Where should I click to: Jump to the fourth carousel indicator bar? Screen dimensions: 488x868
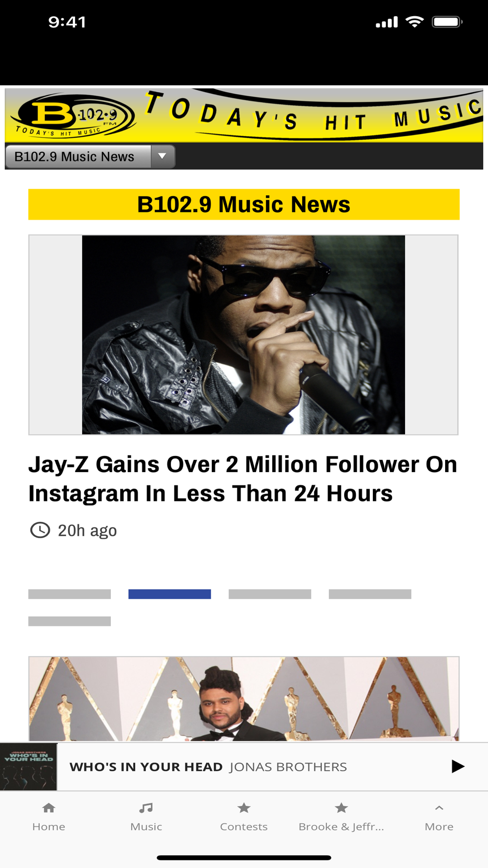point(370,594)
